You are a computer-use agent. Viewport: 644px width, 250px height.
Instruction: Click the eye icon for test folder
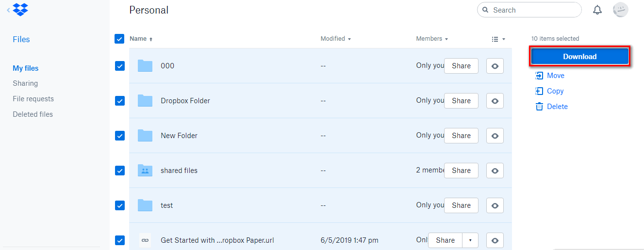[x=495, y=205]
